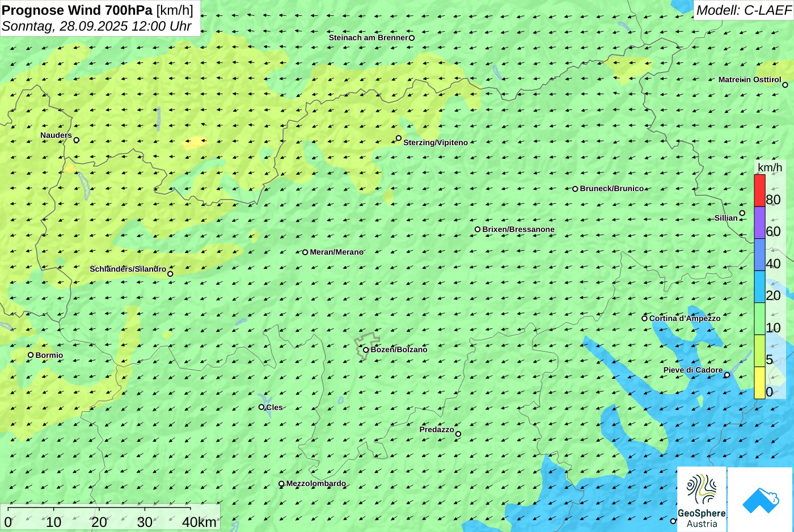This screenshot has width=794, height=532.
Task: Click the cyan 20 km/h legend color
Action: 759,287
